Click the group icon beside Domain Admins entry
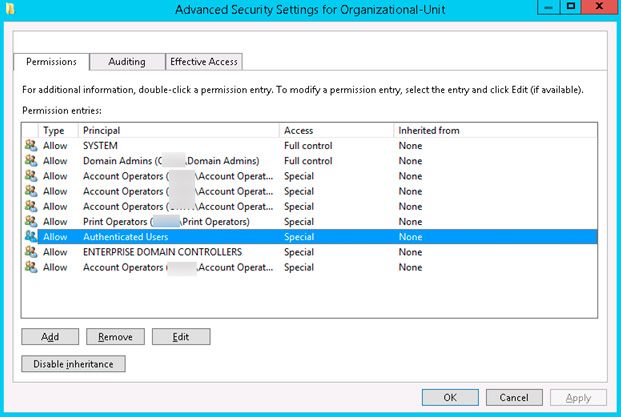Image resolution: width=621 pixels, height=417 pixels. (x=30, y=161)
